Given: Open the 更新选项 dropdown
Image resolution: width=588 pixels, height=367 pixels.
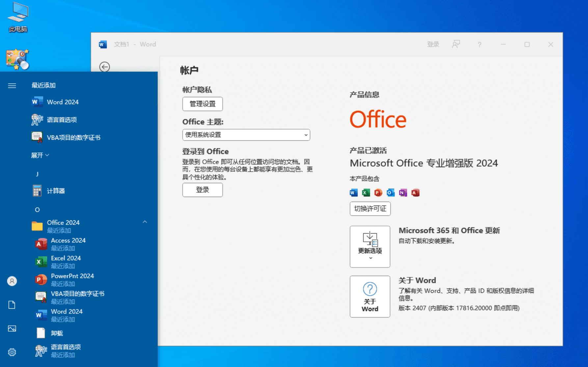Looking at the screenshot, I should pos(370,246).
